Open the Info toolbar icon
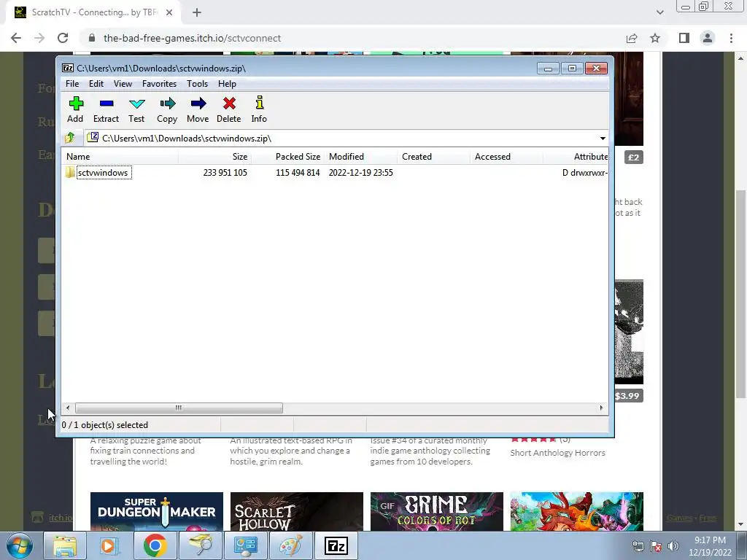 point(259,103)
